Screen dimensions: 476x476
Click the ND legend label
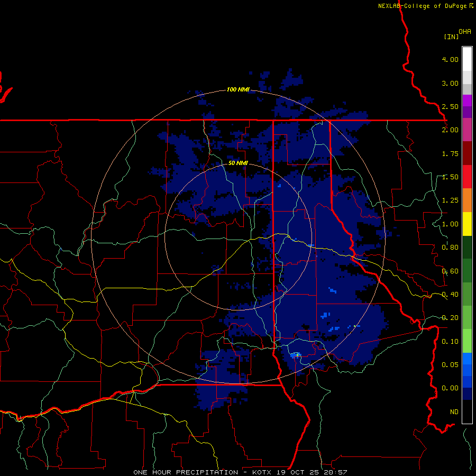[454, 412]
